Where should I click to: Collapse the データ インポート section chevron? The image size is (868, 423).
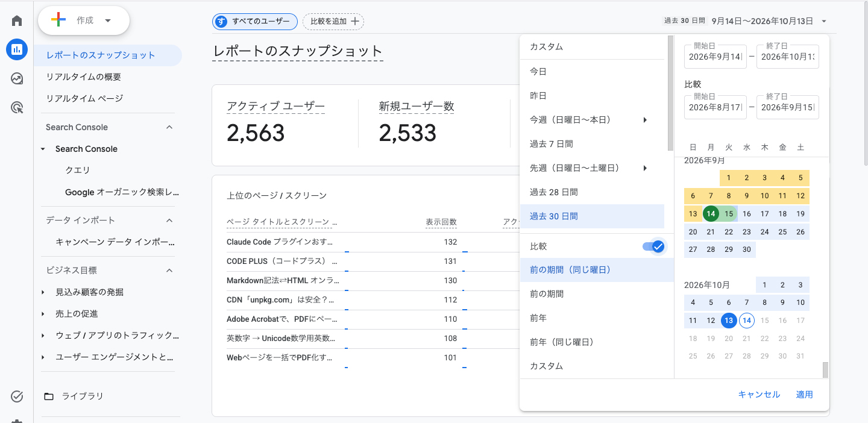pyautogui.click(x=169, y=220)
